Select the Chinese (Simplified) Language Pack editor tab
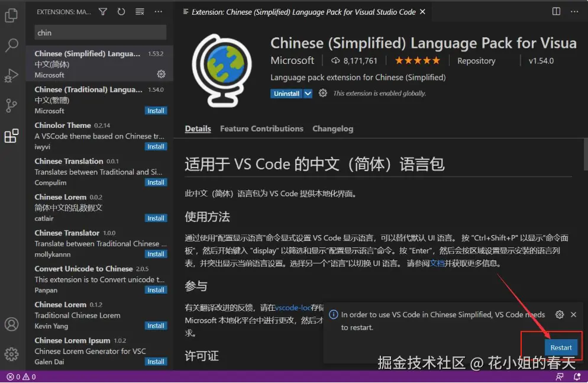This screenshot has width=588, height=383. coord(303,12)
